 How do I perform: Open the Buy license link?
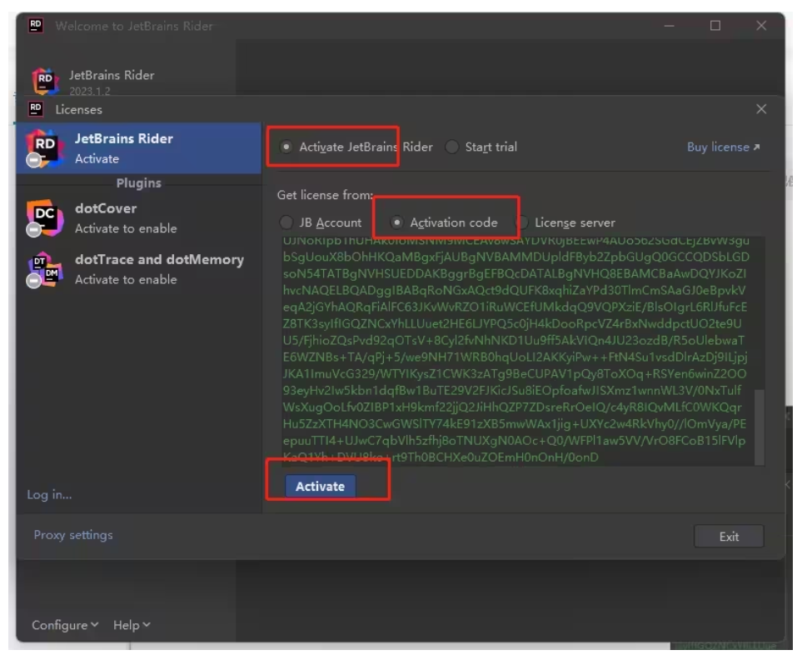click(x=724, y=147)
